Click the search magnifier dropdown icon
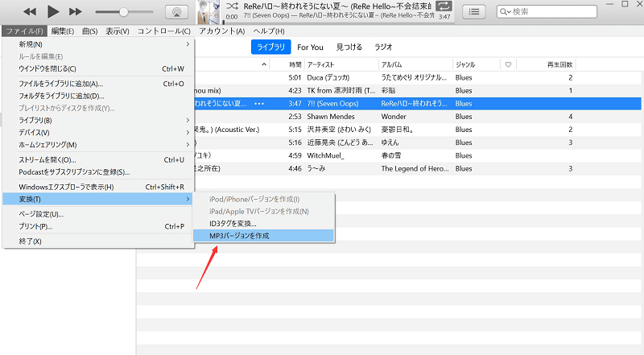This screenshot has height=355, width=644. (x=506, y=12)
